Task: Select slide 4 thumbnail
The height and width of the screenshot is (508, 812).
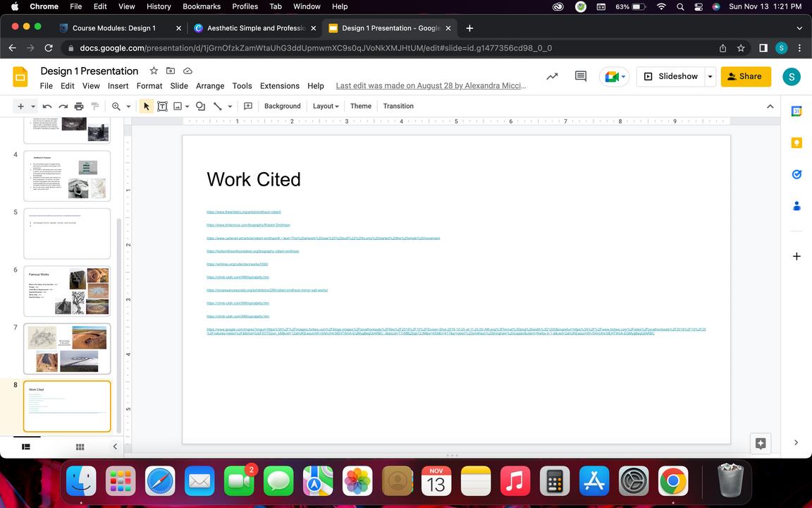Action: (67, 176)
